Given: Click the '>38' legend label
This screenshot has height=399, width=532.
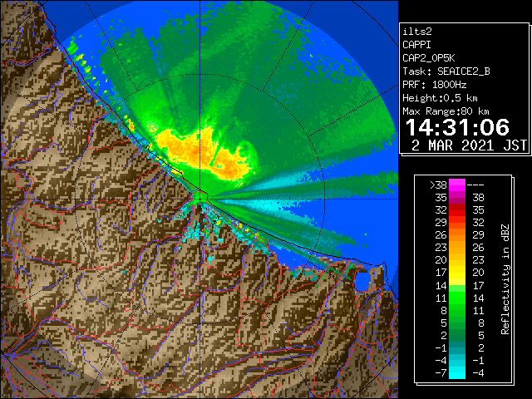Looking at the screenshot, I should click(x=438, y=185).
